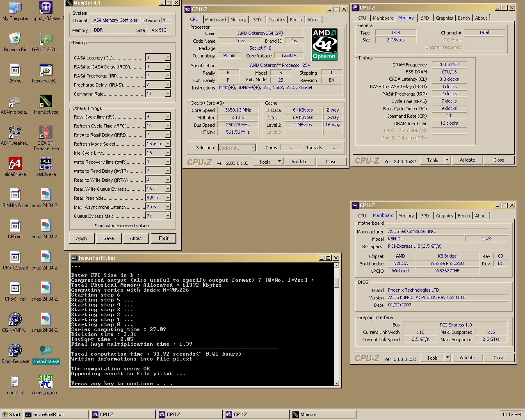Click the Exit button in MemSet

[x=164, y=238]
